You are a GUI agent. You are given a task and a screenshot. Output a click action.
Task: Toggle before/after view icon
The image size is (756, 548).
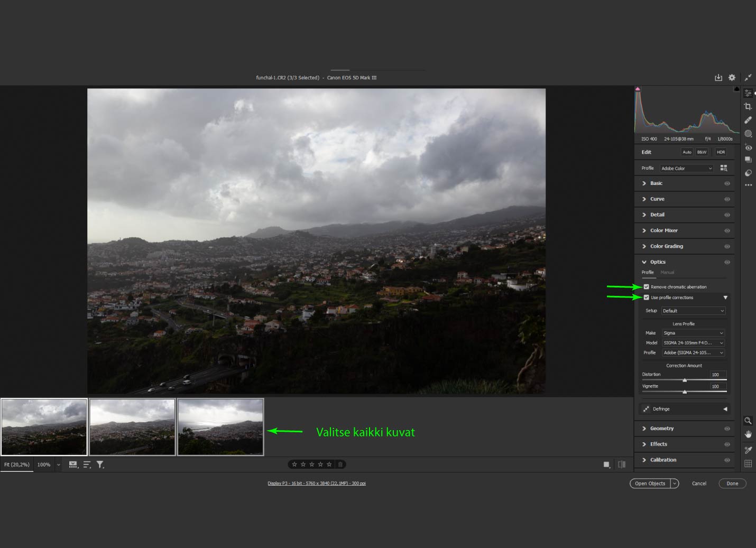click(x=622, y=465)
